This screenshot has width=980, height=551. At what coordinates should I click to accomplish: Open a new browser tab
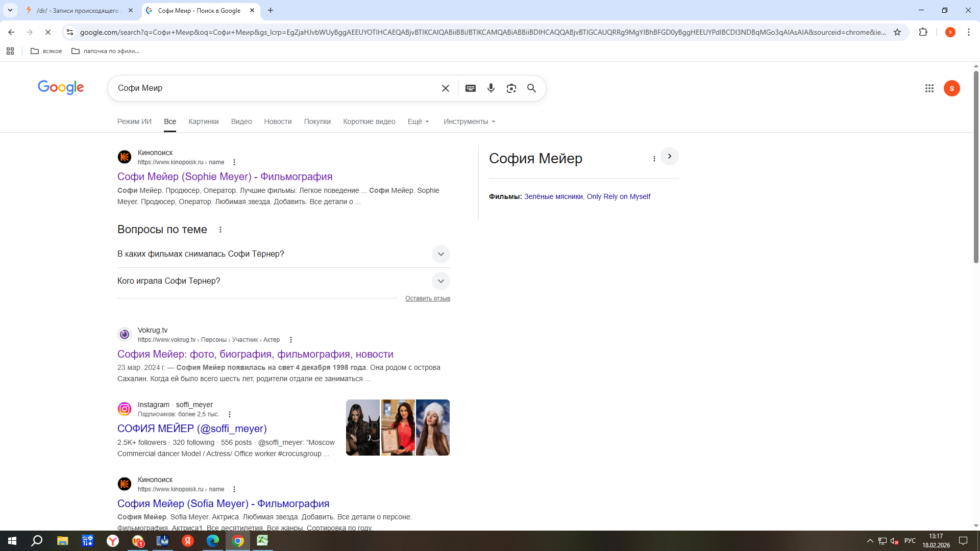(x=271, y=10)
